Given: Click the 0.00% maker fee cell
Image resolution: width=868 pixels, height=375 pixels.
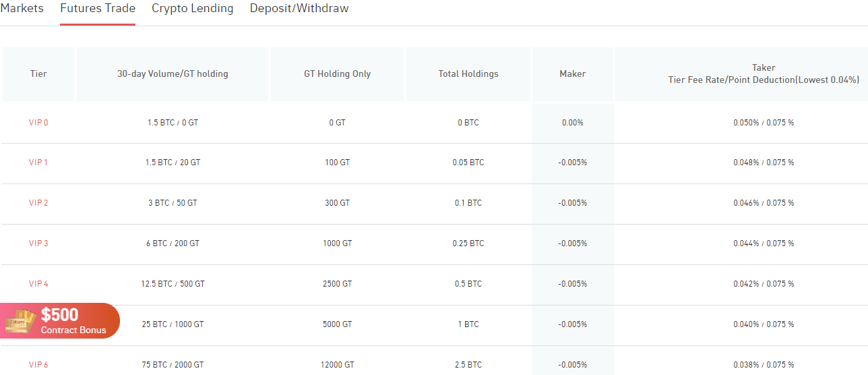Looking at the screenshot, I should click(573, 123).
